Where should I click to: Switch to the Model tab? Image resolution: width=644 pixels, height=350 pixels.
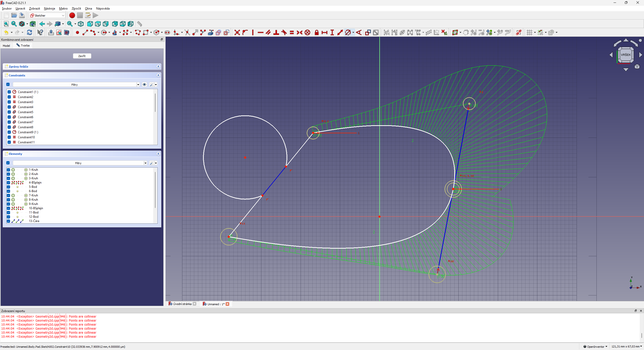click(6, 46)
